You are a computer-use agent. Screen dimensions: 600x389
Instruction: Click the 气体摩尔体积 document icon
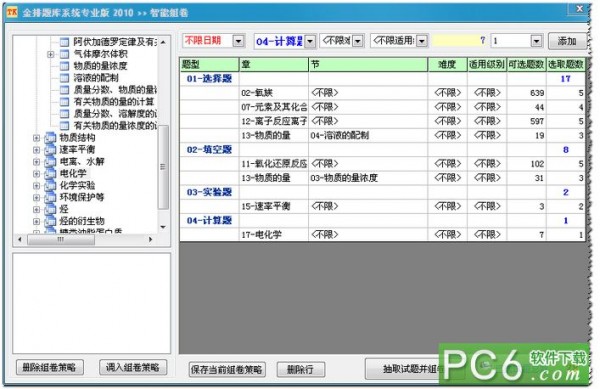click(64, 54)
